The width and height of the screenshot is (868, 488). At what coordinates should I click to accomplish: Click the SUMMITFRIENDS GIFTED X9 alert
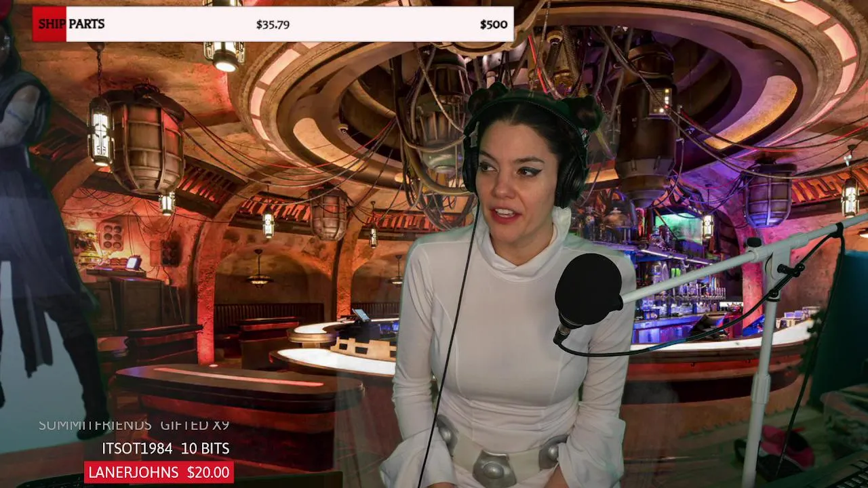point(134,425)
